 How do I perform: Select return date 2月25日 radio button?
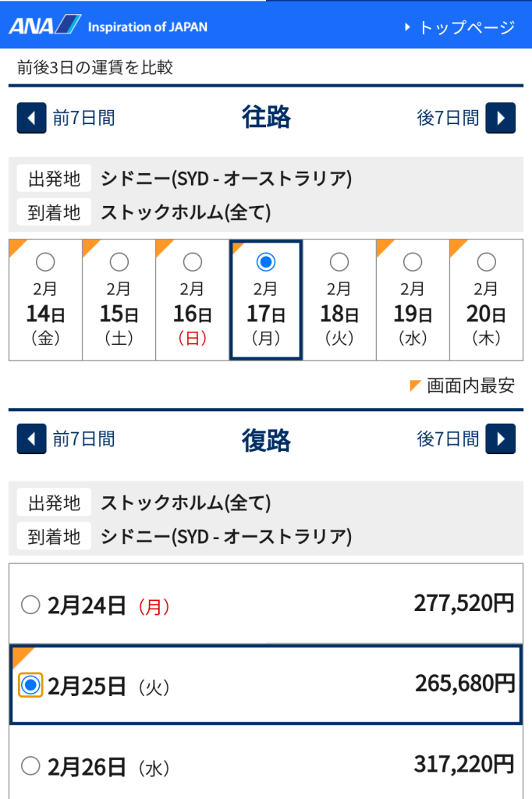[x=30, y=686]
